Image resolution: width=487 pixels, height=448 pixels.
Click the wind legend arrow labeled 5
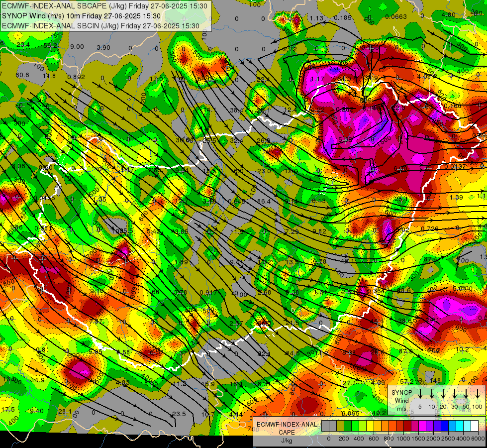point(420,393)
